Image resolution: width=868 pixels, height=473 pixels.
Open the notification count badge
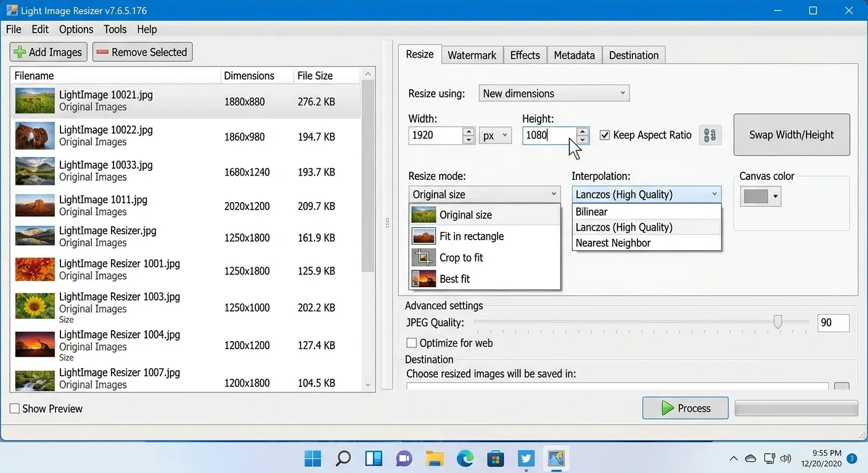(x=852, y=459)
